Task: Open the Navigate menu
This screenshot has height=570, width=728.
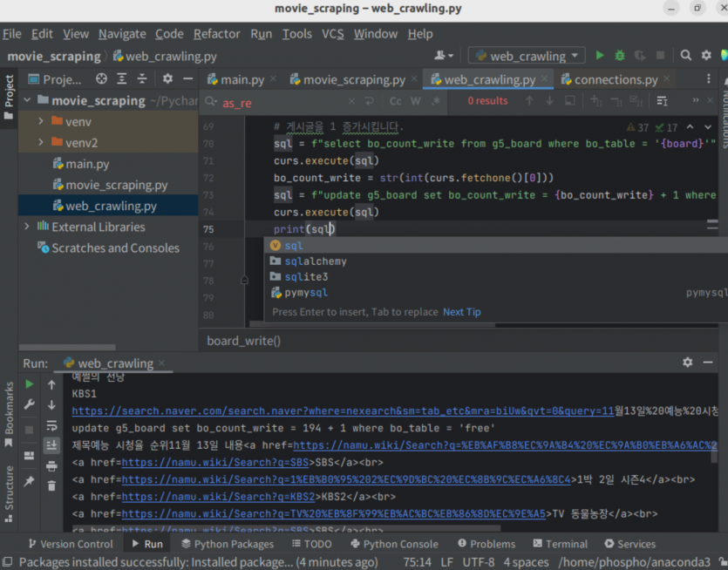Action: 122,34
